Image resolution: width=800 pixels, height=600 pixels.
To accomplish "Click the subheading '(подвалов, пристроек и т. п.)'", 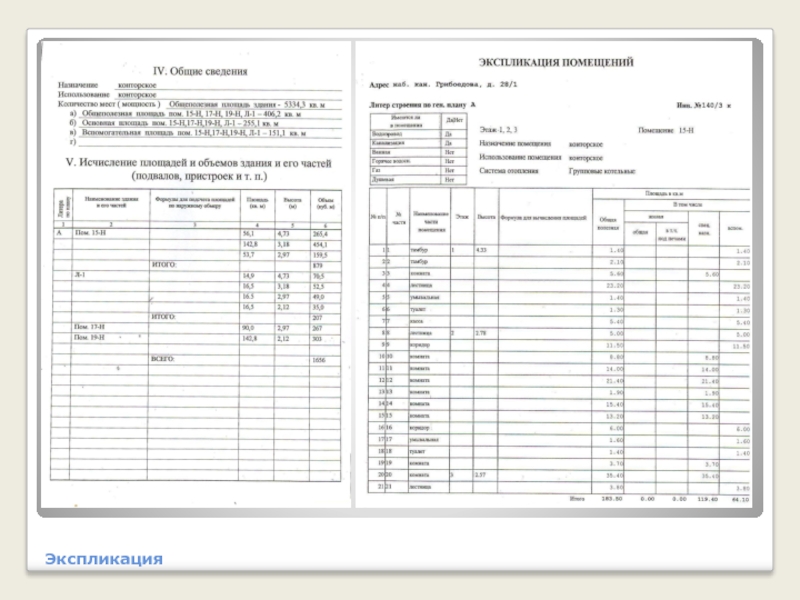I will pos(199,176).
